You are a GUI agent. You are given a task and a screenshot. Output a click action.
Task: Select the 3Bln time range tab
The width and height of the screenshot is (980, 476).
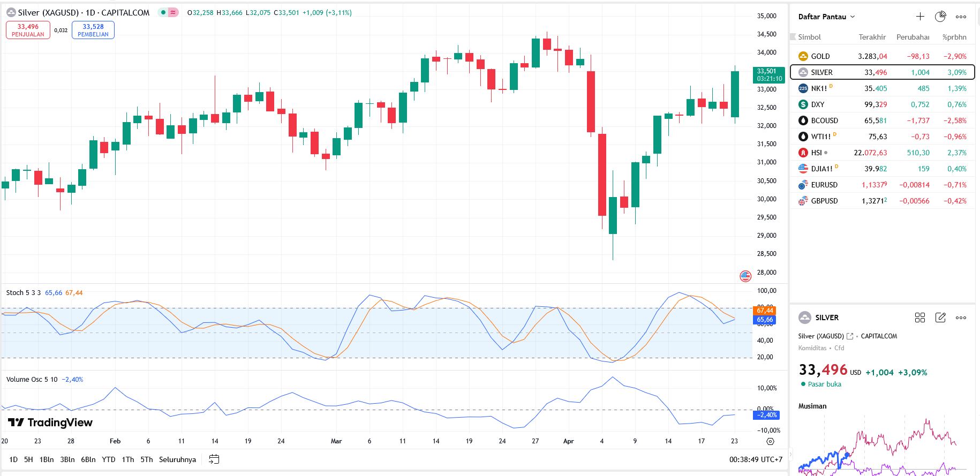coord(67,459)
